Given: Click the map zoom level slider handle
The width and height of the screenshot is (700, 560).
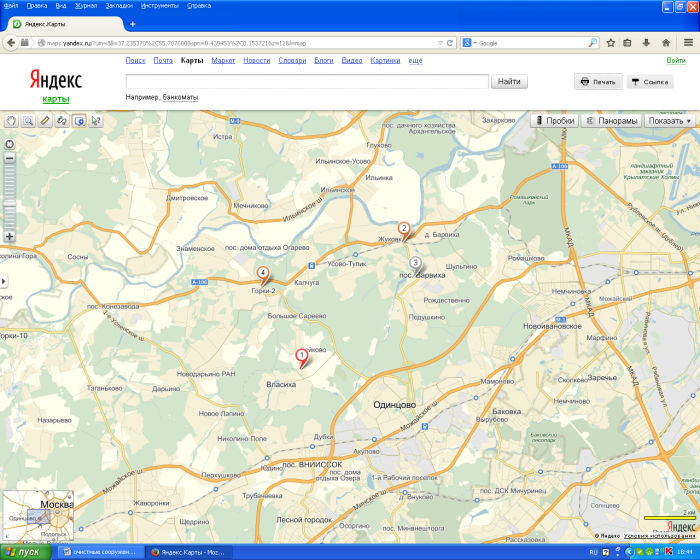Looking at the screenshot, I should coord(9,205).
